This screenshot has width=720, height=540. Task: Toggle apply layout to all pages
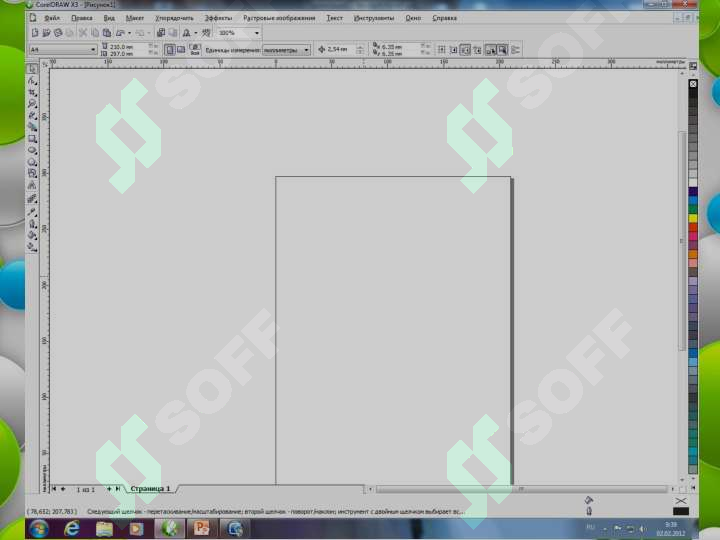pyautogui.click(x=195, y=50)
